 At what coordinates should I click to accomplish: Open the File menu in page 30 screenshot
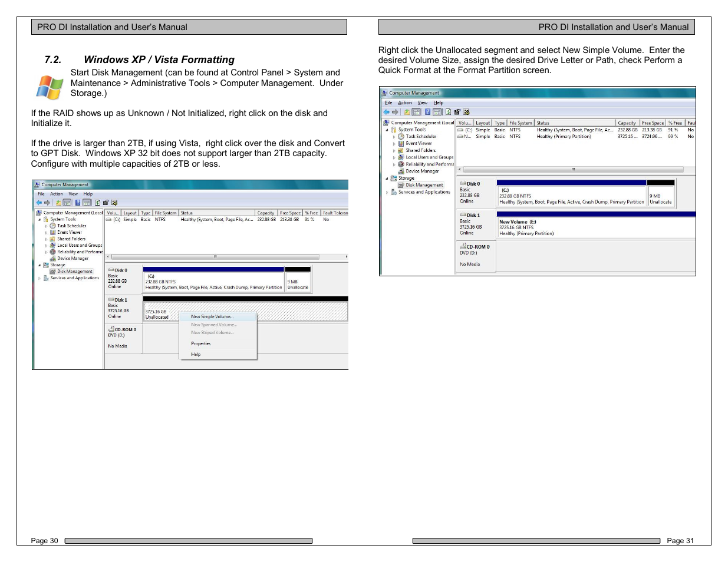coord(41,194)
